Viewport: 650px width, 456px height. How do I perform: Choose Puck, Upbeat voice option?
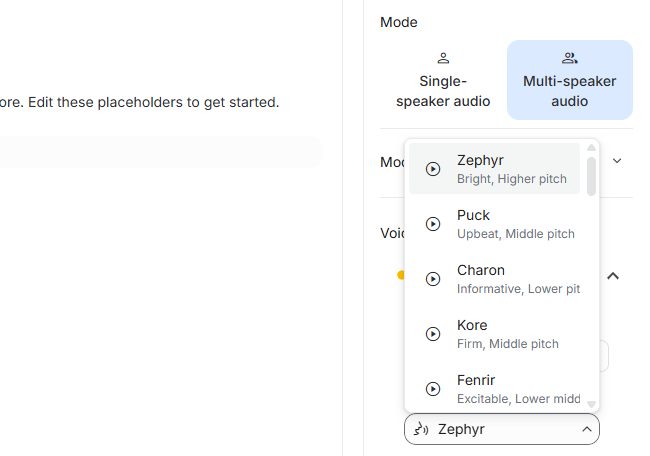coord(515,224)
